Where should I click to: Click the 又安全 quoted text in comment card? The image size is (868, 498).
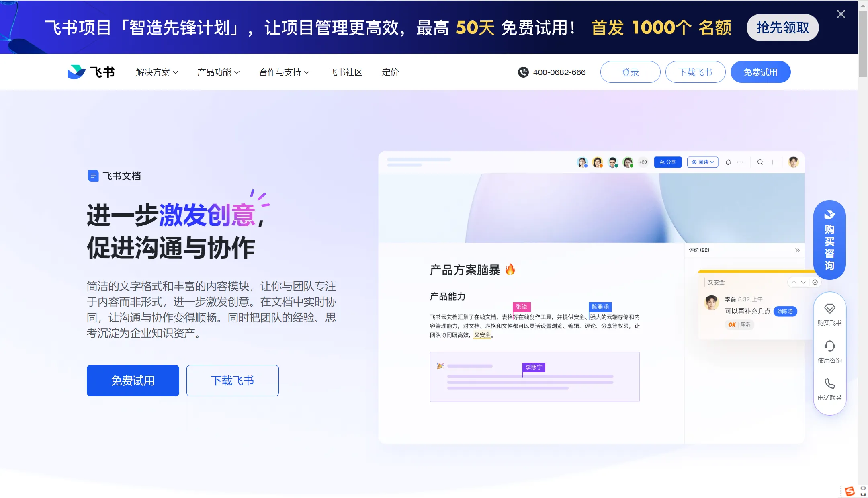point(716,283)
